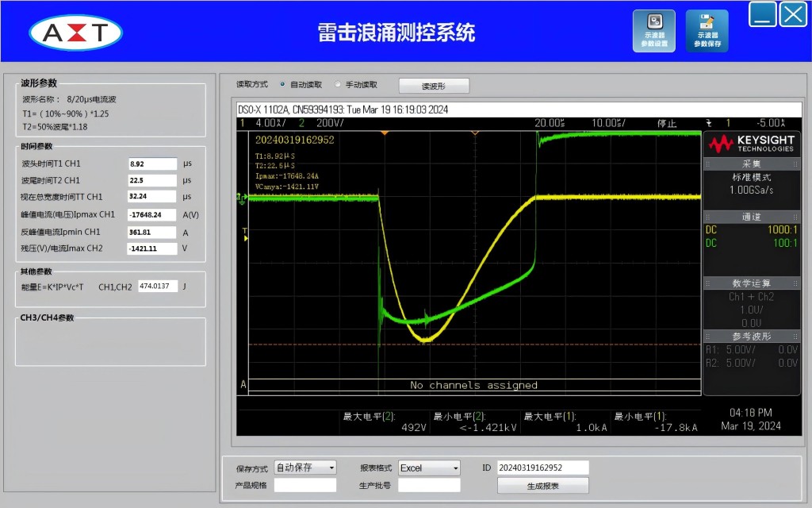Select 自动读取 (auto read) radio option
This screenshot has width=812, height=508.
tap(283, 84)
